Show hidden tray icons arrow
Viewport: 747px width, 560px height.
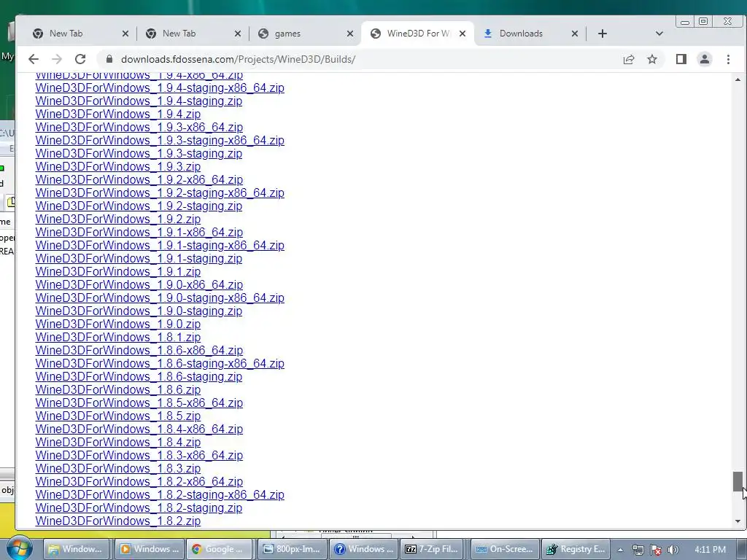coord(620,550)
